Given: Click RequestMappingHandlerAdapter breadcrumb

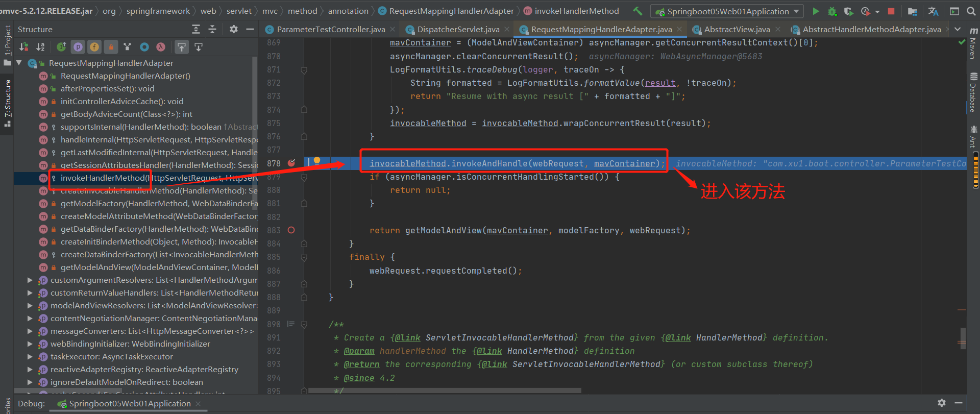Looking at the screenshot, I should click(x=446, y=11).
